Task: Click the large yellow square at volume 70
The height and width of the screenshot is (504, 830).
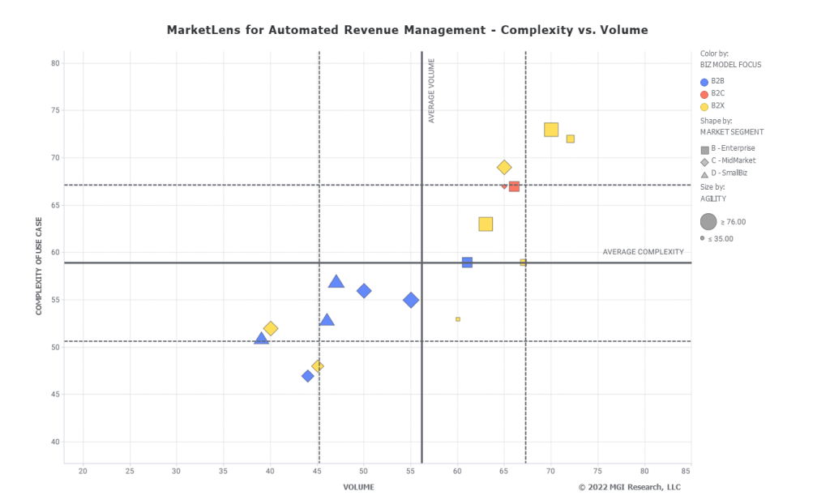Action: pyautogui.click(x=551, y=130)
